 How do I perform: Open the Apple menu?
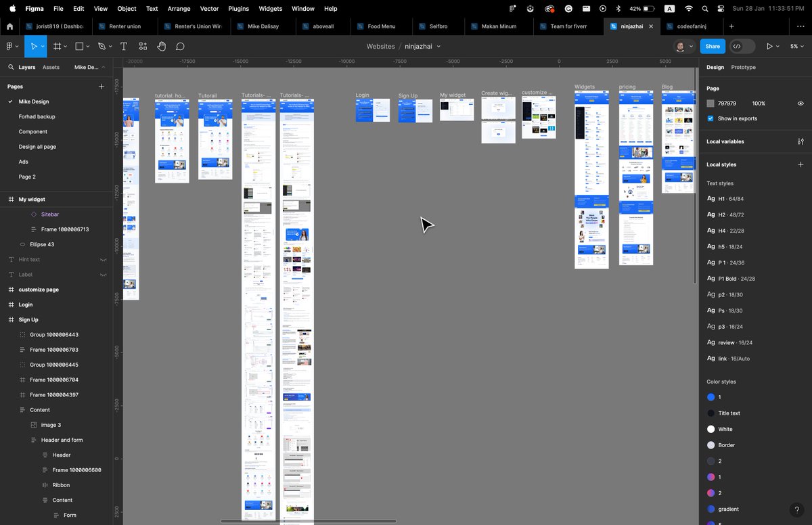pyautogui.click(x=12, y=9)
